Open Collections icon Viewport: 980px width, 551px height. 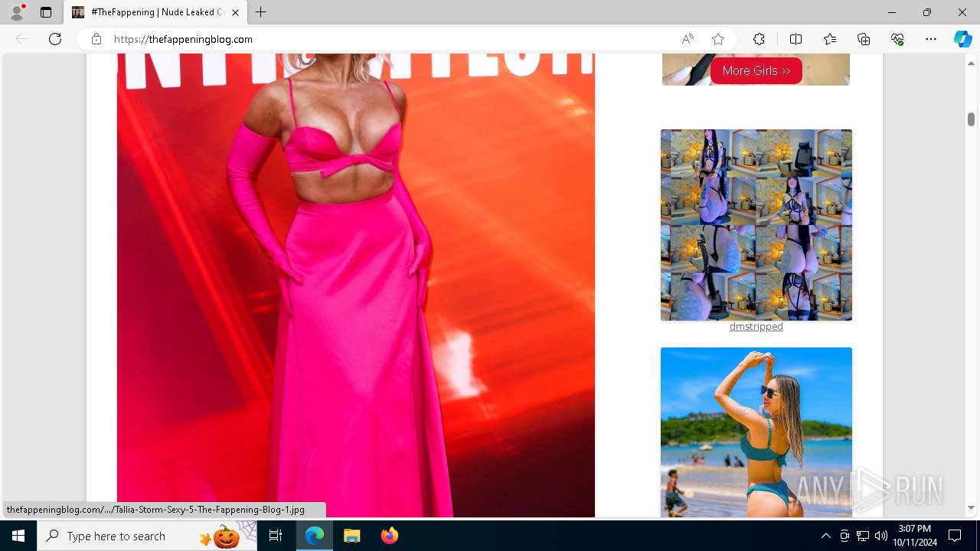864,39
